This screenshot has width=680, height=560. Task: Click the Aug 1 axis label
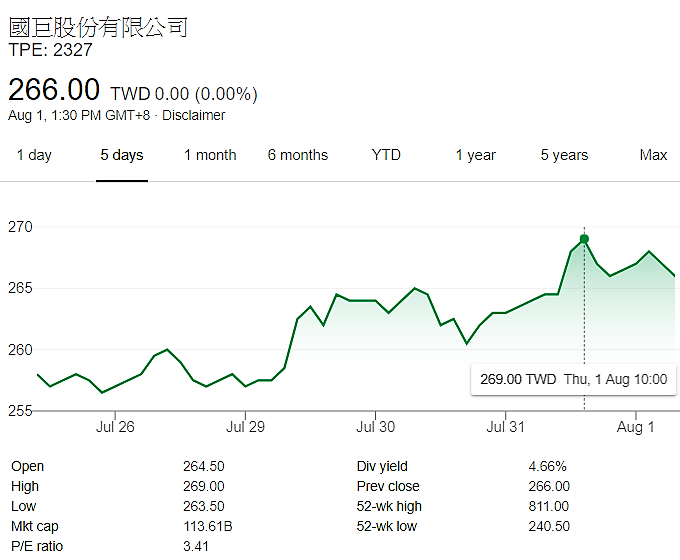coord(635,427)
